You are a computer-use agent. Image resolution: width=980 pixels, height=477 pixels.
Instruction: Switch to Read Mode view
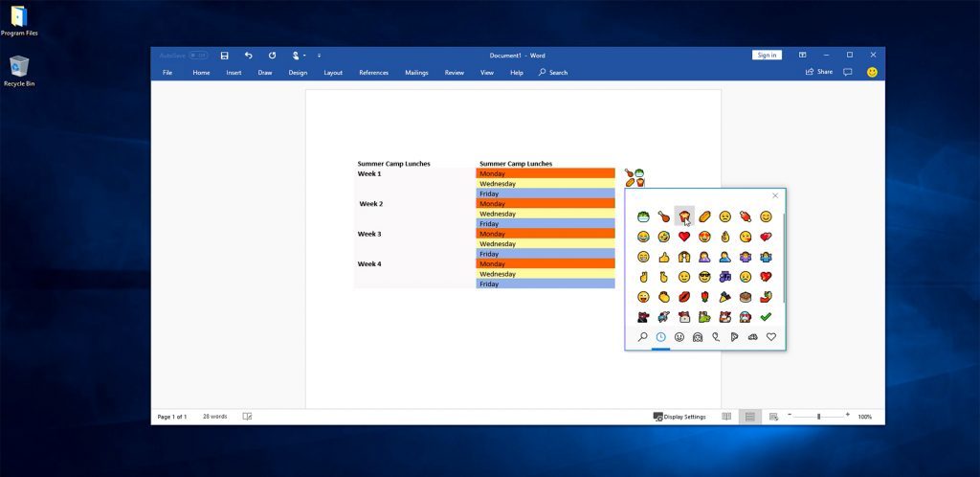point(726,417)
